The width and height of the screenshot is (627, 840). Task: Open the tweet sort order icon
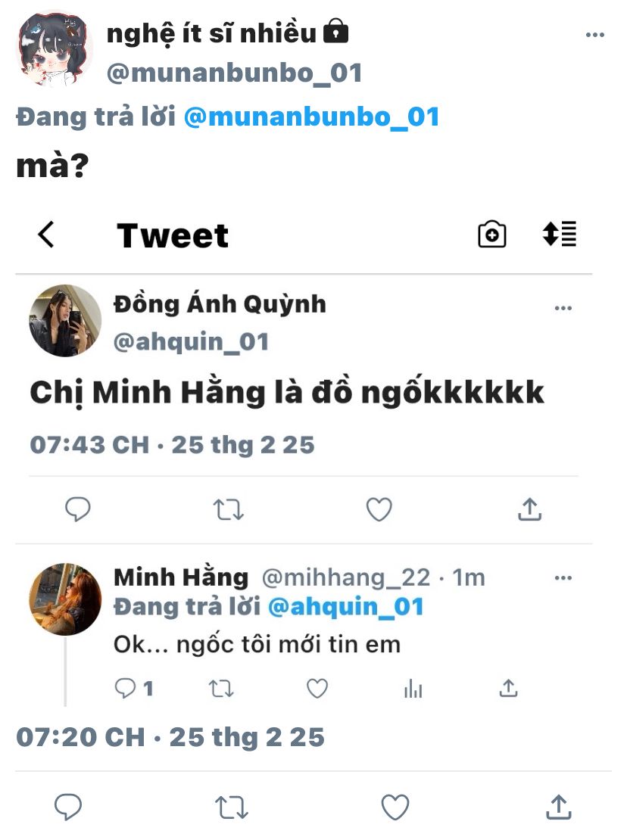tap(560, 234)
